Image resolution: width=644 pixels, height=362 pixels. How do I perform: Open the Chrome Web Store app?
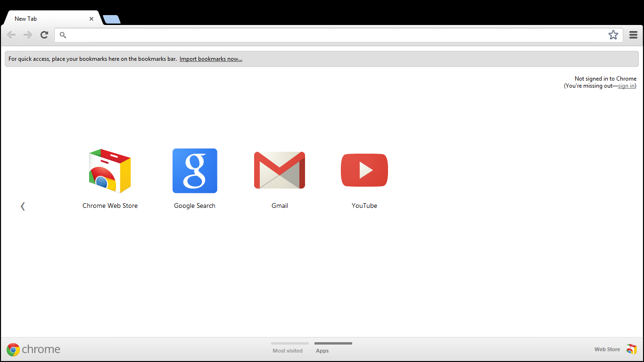point(110,171)
